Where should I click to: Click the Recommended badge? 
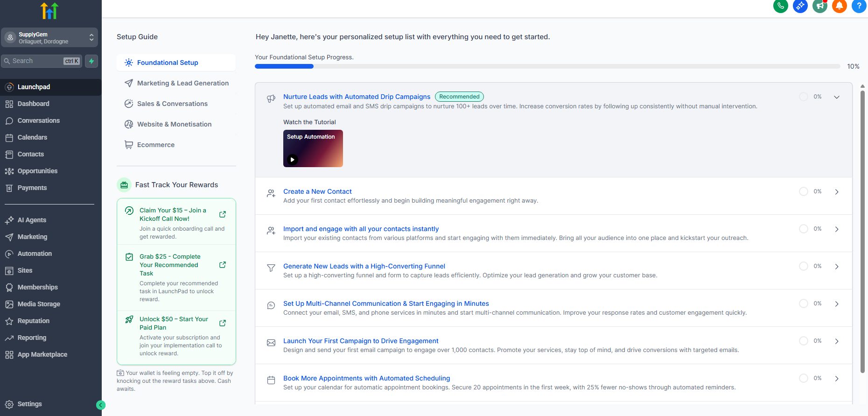click(459, 97)
